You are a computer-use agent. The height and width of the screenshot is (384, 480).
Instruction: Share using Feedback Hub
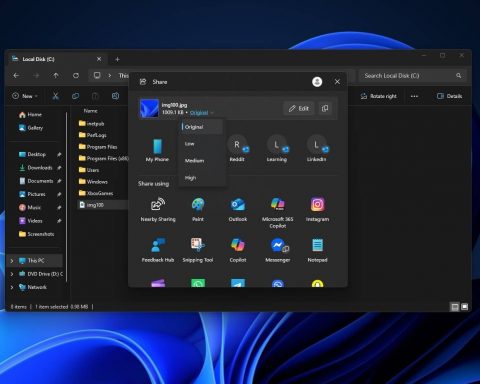(x=158, y=250)
